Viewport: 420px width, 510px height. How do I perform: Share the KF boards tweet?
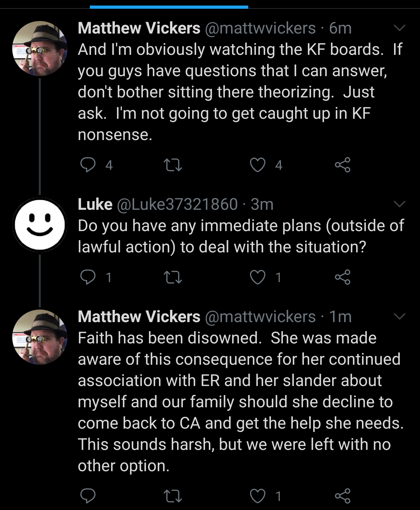[x=342, y=165]
